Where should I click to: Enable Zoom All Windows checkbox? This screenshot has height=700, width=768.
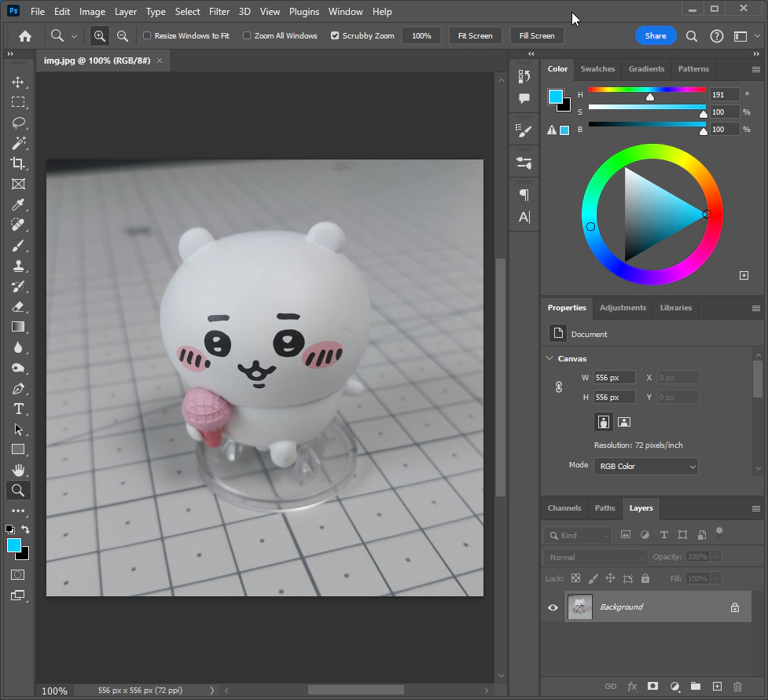click(x=247, y=35)
